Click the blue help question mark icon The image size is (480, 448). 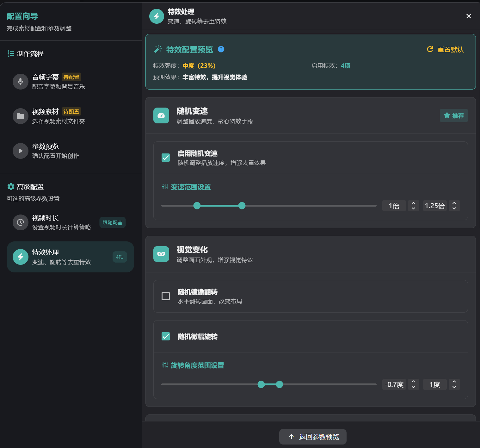point(221,49)
